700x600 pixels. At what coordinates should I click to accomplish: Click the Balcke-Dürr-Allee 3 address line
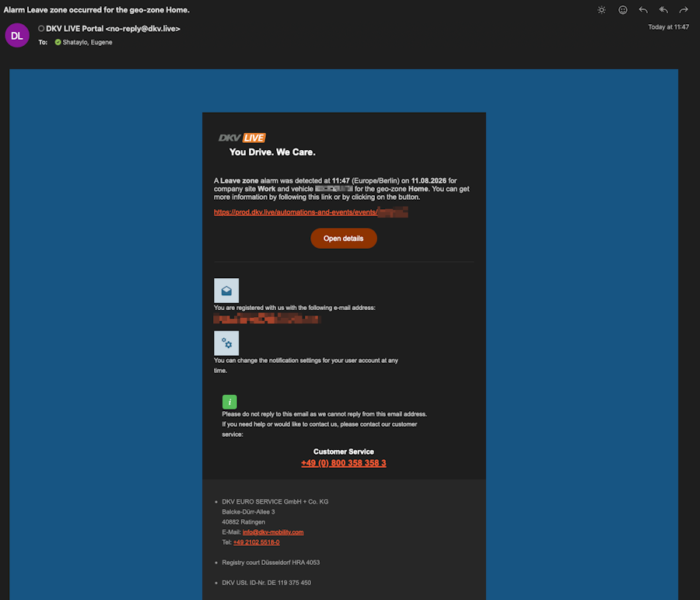tap(248, 511)
